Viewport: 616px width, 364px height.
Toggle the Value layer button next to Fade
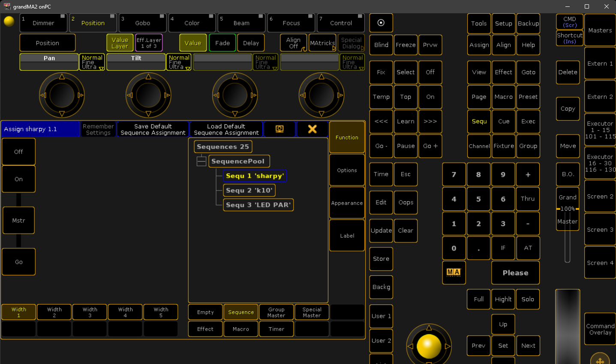[193, 43]
